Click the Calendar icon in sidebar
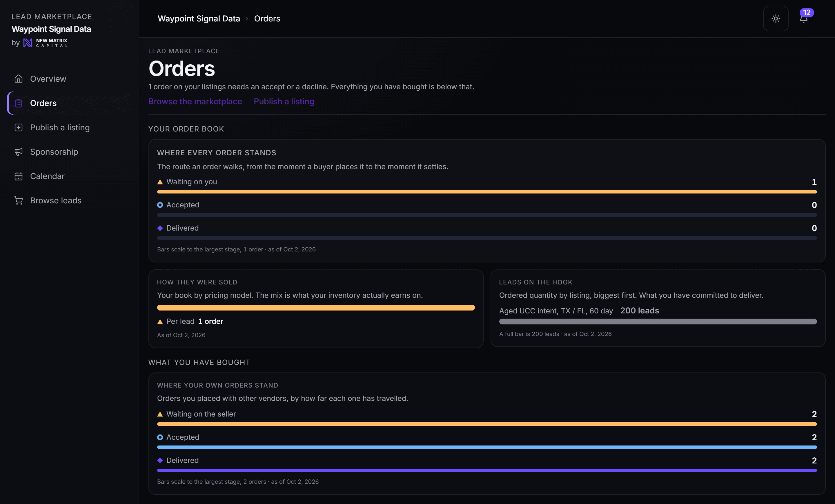 coord(19,176)
